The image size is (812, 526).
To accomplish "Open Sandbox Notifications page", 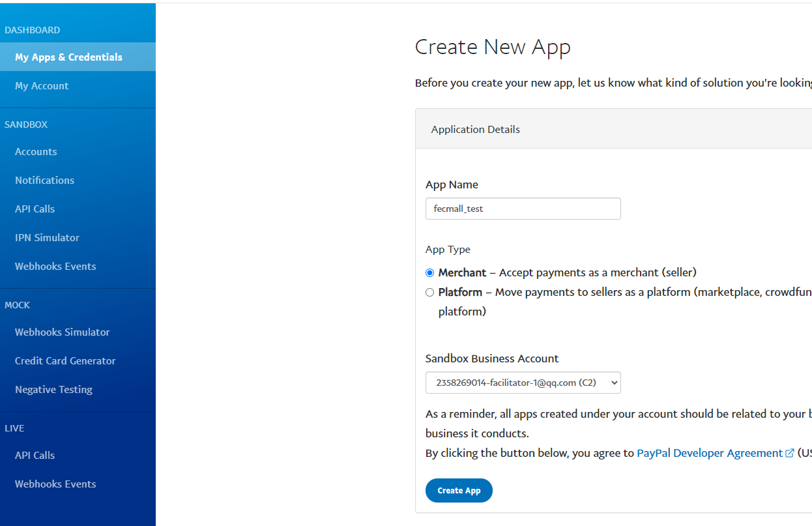I will (x=44, y=181).
